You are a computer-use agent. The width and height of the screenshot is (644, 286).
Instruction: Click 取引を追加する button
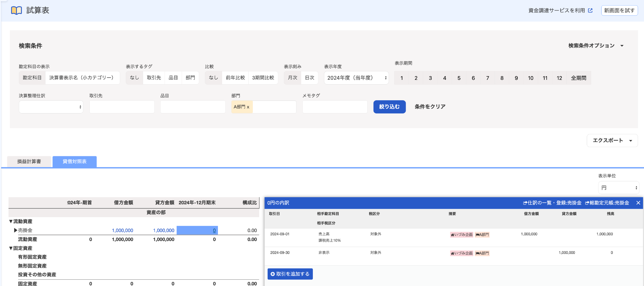(x=290, y=274)
